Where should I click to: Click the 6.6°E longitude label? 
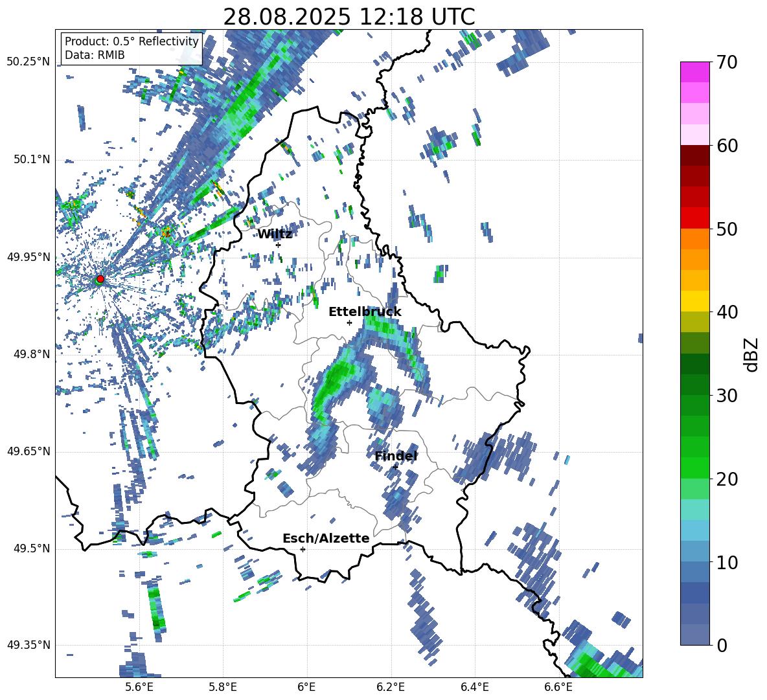558,687
